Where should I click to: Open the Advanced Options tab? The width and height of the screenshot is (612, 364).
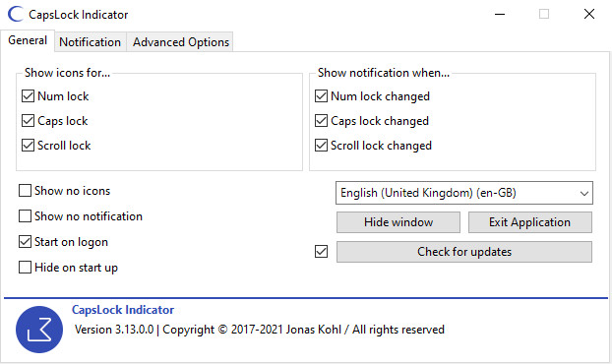coord(181,42)
